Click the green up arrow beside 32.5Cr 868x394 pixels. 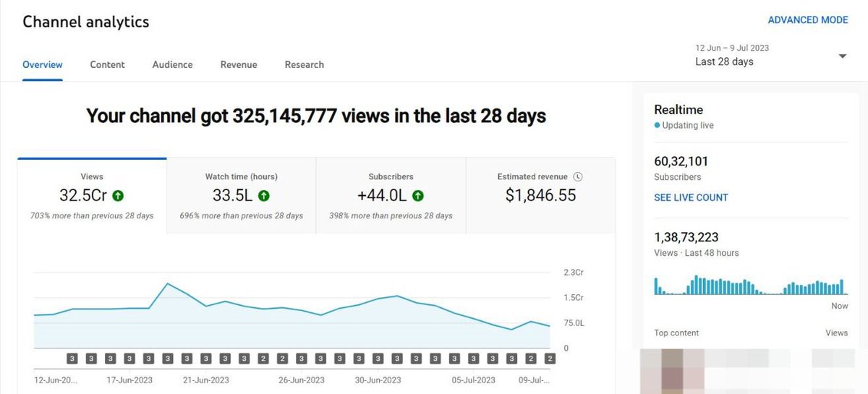tap(118, 195)
